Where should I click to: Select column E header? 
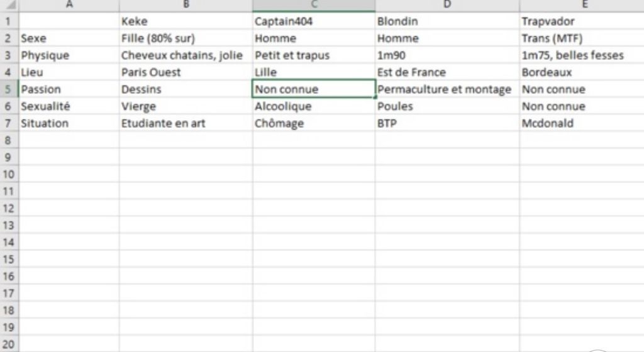[x=581, y=4]
